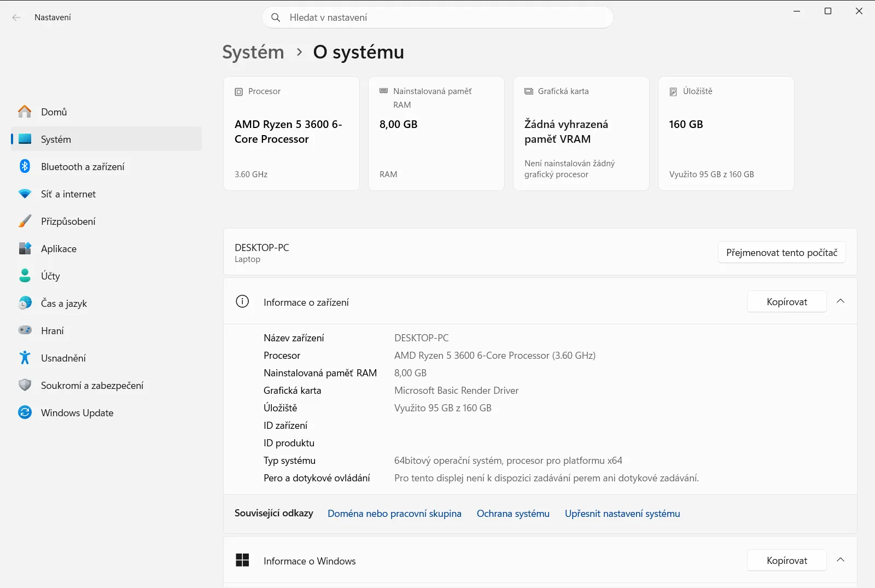Open Doména nebo pracovní skupina link
Image resolution: width=875 pixels, height=588 pixels.
[x=394, y=514]
